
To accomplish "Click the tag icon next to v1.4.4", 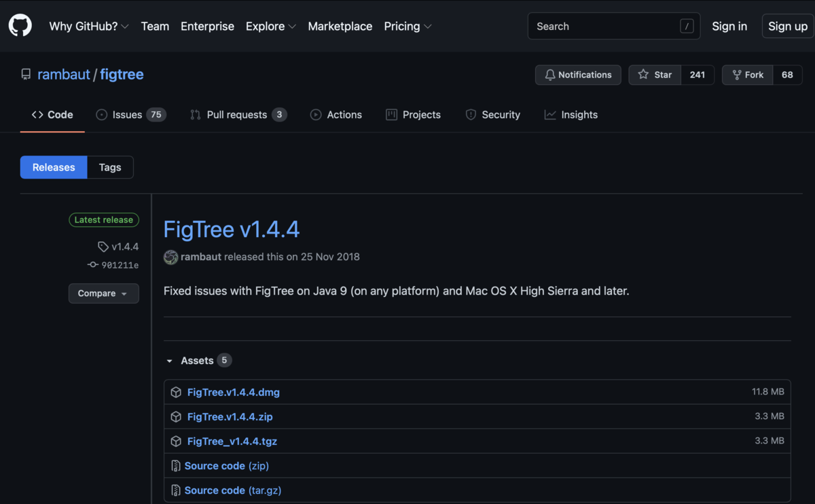I will click(103, 247).
